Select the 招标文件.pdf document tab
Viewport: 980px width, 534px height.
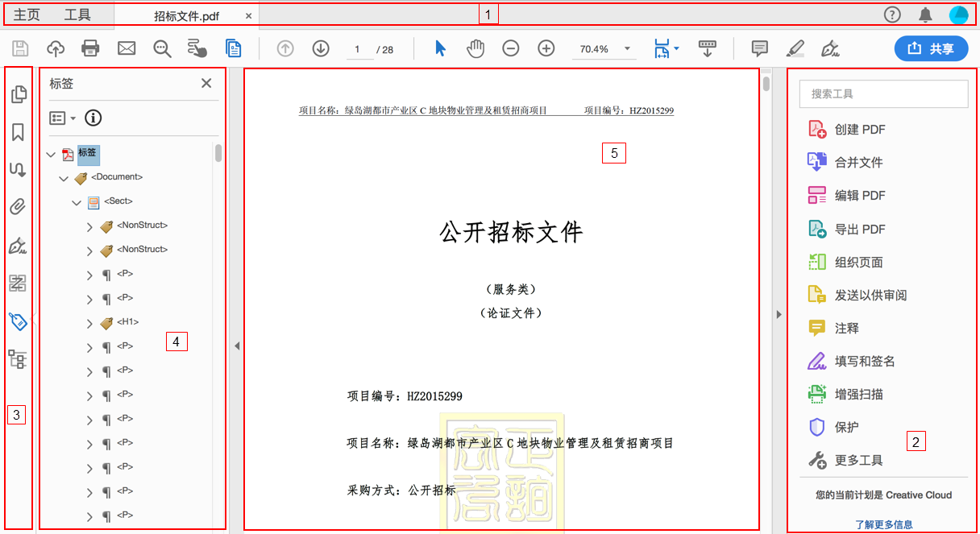click(186, 15)
